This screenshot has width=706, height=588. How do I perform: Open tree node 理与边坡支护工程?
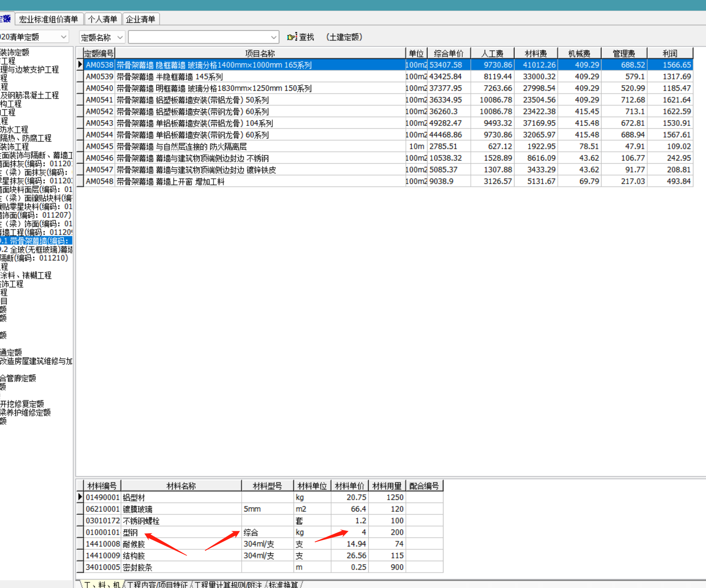29,69
